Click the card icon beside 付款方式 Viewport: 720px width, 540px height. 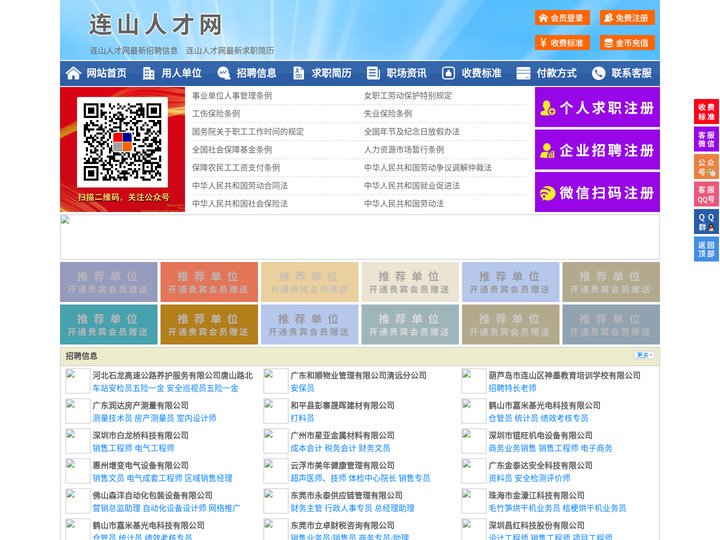[x=523, y=73]
